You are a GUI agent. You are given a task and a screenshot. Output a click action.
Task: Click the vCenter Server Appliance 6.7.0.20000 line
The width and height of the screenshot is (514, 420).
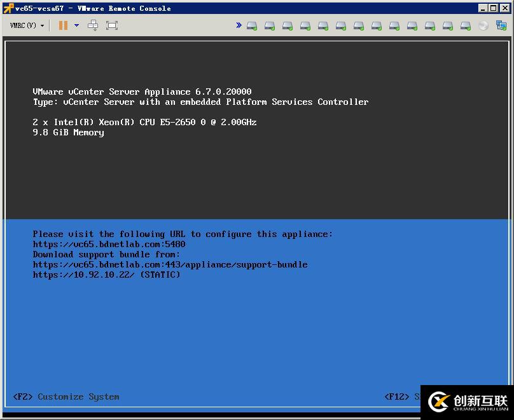click(142, 91)
